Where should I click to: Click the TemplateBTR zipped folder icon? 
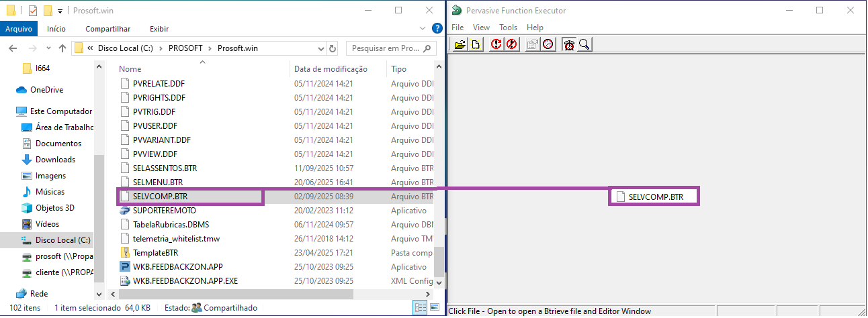tap(125, 252)
